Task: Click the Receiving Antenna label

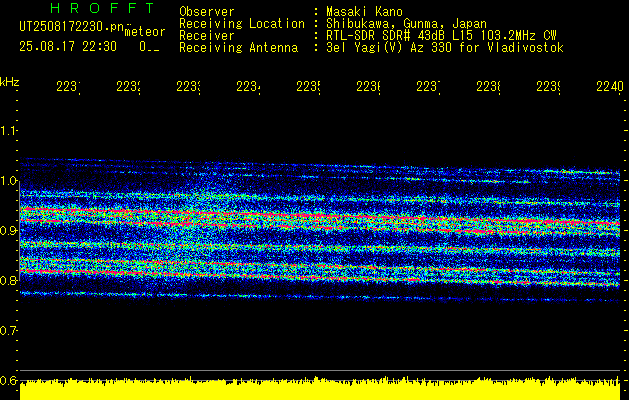Action: (238, 48)
